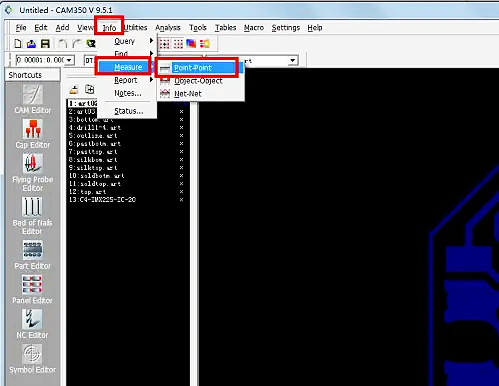499x386 pixels.
Task: Open the Edit menu
Action: 41,28
